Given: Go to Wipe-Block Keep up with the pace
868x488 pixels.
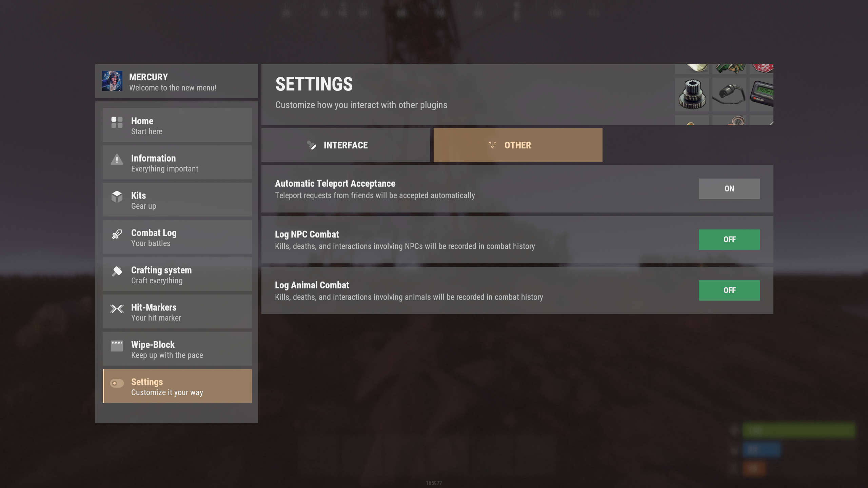Looking at the screenshot, I should [177, 349].
